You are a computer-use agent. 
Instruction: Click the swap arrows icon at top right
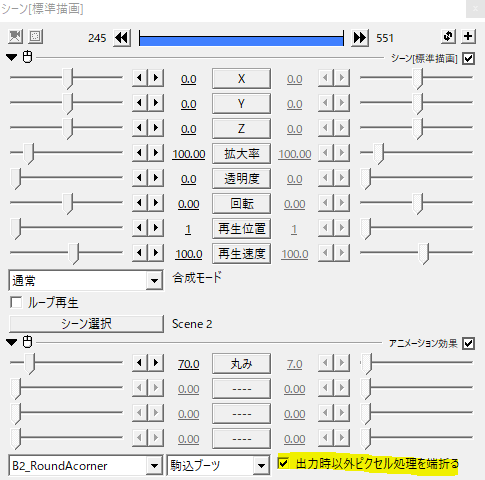point(448,37)
